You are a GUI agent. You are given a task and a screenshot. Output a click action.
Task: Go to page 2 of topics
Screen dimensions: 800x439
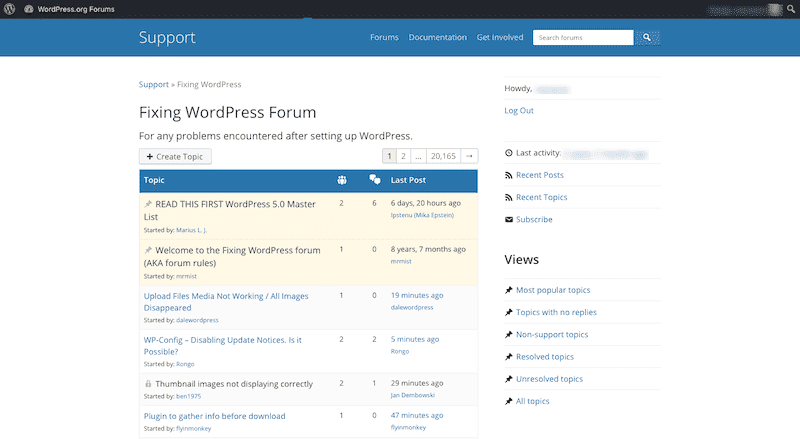[x=403, y=156]
